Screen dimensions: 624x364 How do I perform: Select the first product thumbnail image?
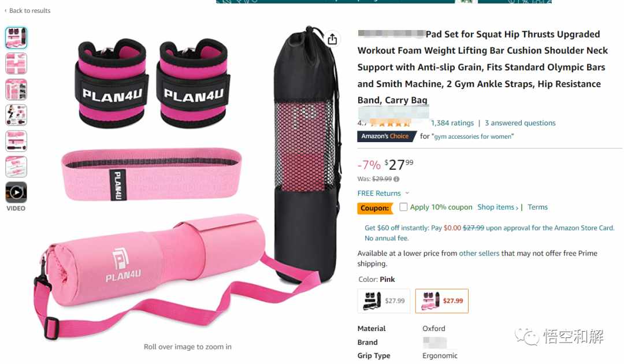pos(16,38)
